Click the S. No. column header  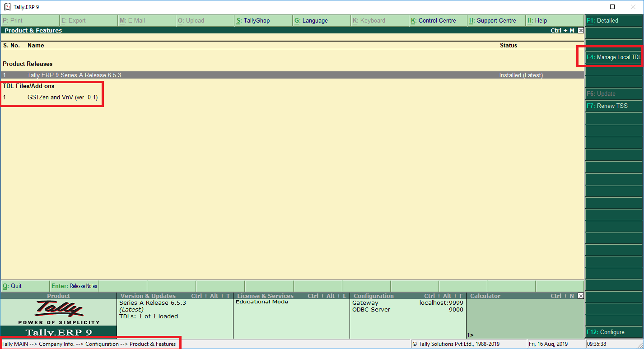point(11,45)
